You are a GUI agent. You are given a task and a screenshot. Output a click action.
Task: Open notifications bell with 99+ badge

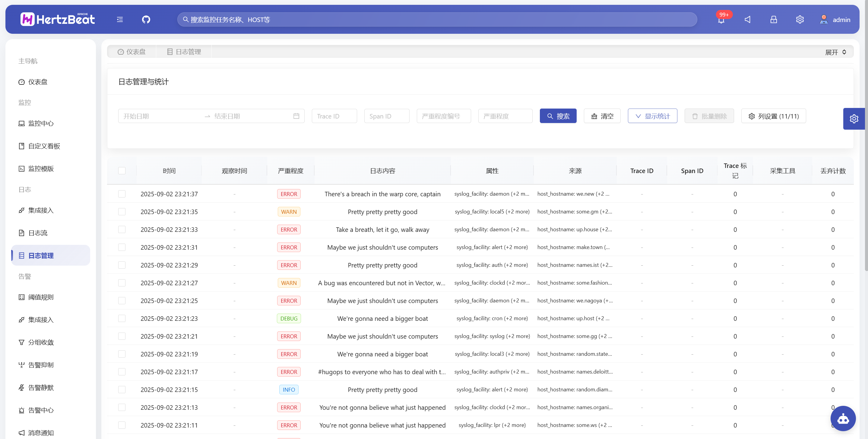coord(721,20)
